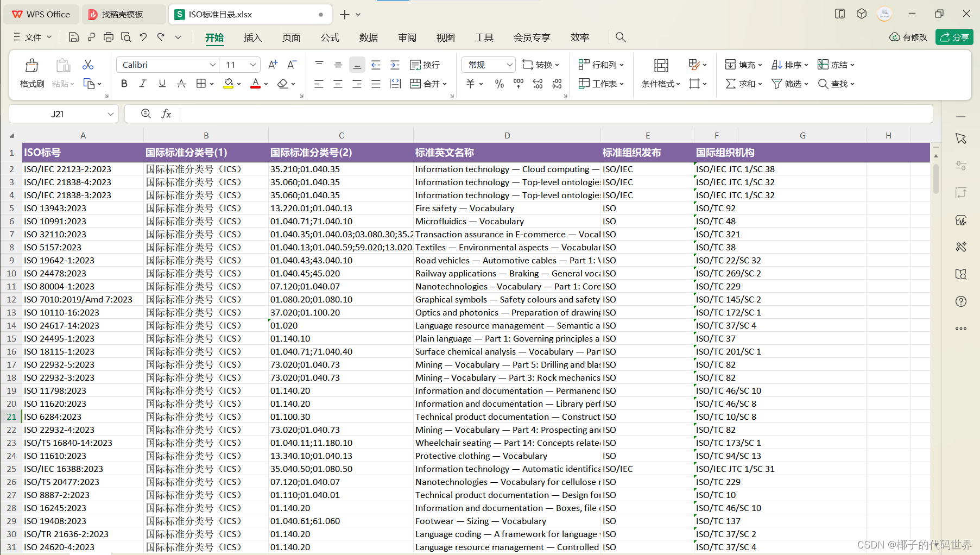Screen dimensions: 980x555
Task: Click the Cut scissors icon
Action: click(x=88, y=65)
